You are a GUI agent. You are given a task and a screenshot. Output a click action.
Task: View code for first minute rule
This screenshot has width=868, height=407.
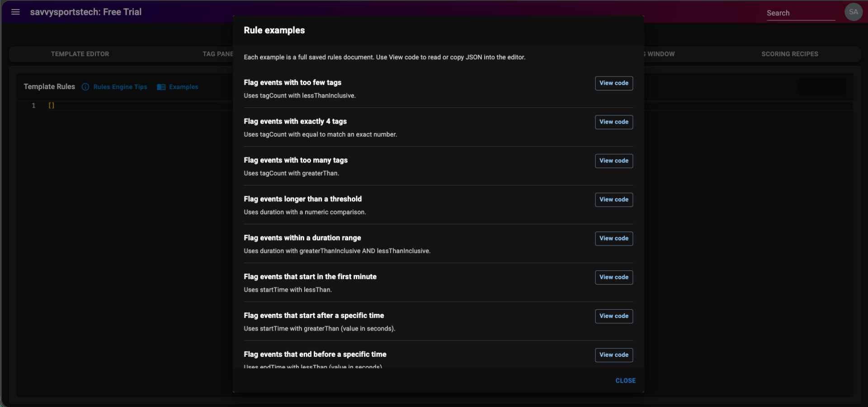[613, 278]
